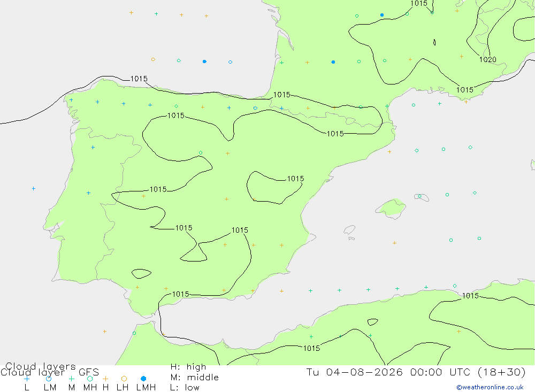
Task: Click the 1020 isobar label
Action: pyautogui.click(x=487, y=59)
